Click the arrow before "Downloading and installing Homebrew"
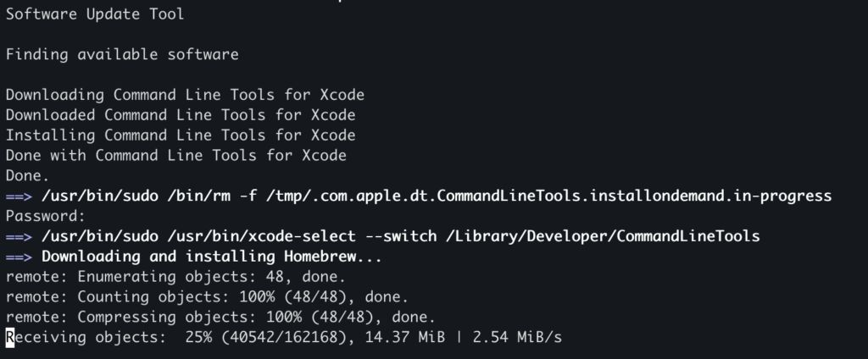868x359 pixels. pyautogui.click(x=19, y=257)
